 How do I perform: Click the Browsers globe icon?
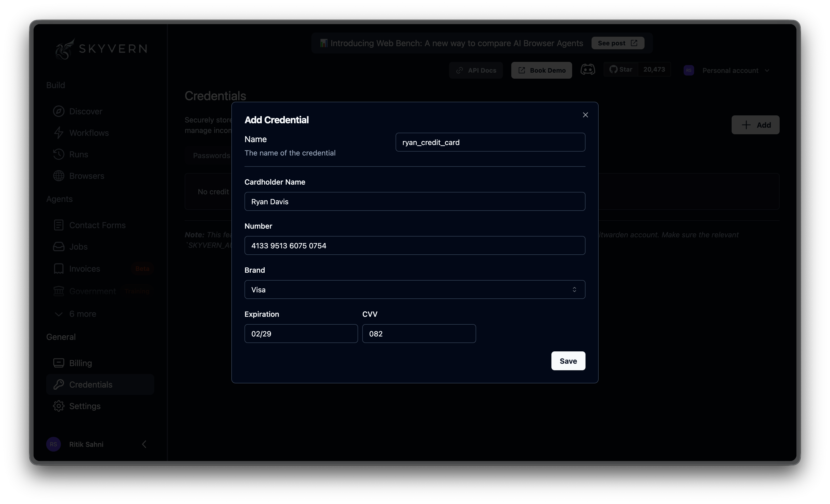pyautogui.click(x=58, y=176)
